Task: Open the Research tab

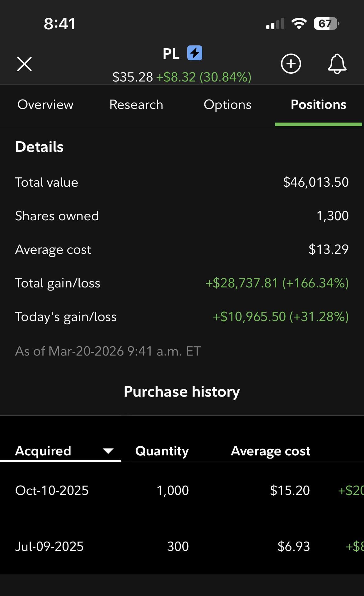Action: click(136, 105)
